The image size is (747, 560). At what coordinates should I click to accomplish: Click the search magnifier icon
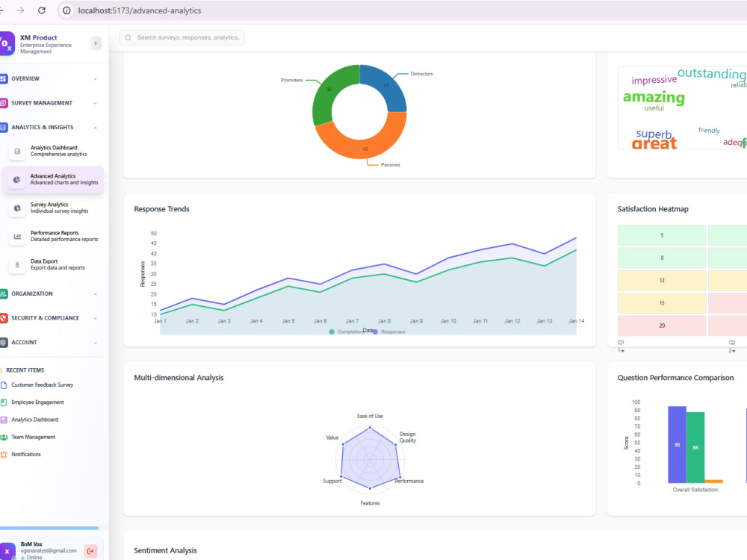pos(128,37)
